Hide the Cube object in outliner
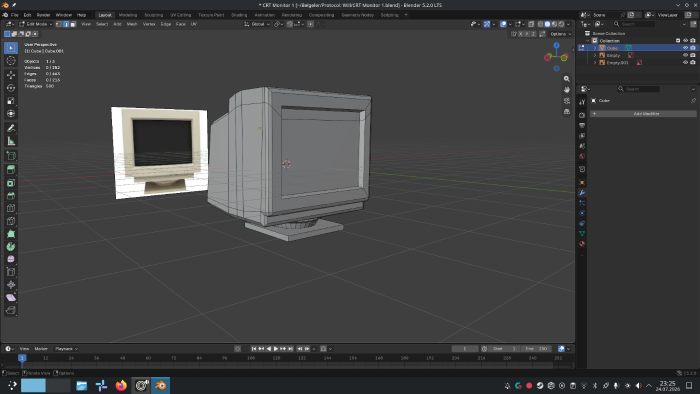700x394 pixels. click(x=685, y=48)
